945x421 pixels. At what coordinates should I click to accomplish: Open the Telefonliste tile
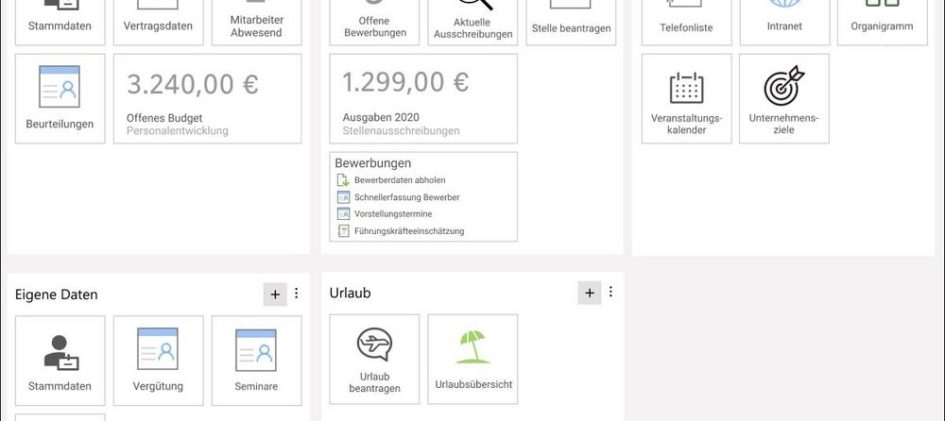tap(686, 22)
